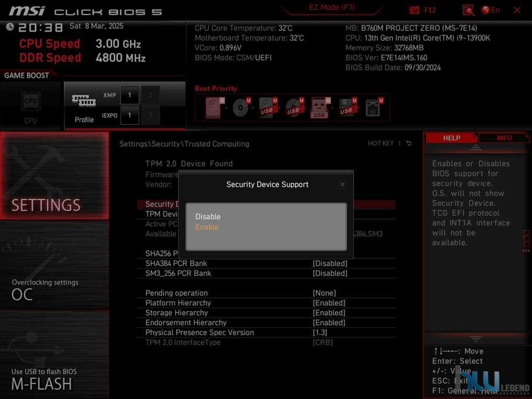The image size is (532, 399).
Task: Enable XMP profile 1
Action: pos(129,95)
